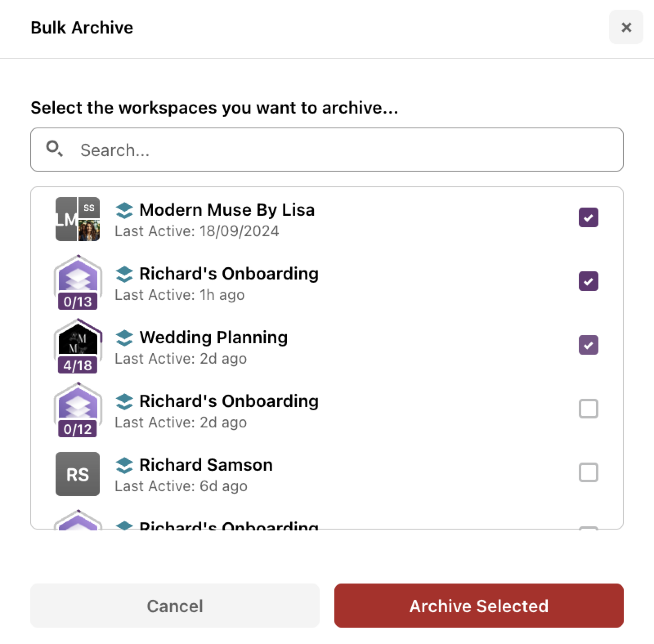The height and width of the screenshot is (644, 654).
Task: Uncheck the Wedding Planning checkbox
Action: click(588, 345)
